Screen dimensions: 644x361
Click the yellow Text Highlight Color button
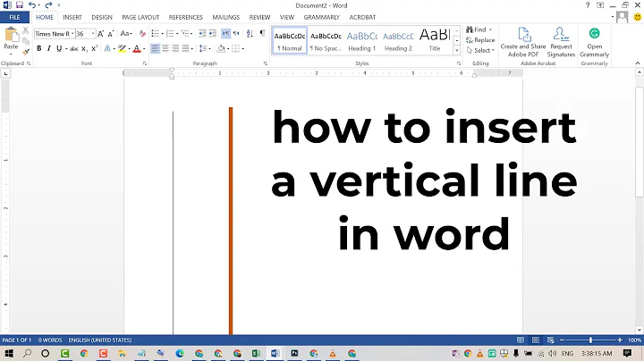point(122,49)
